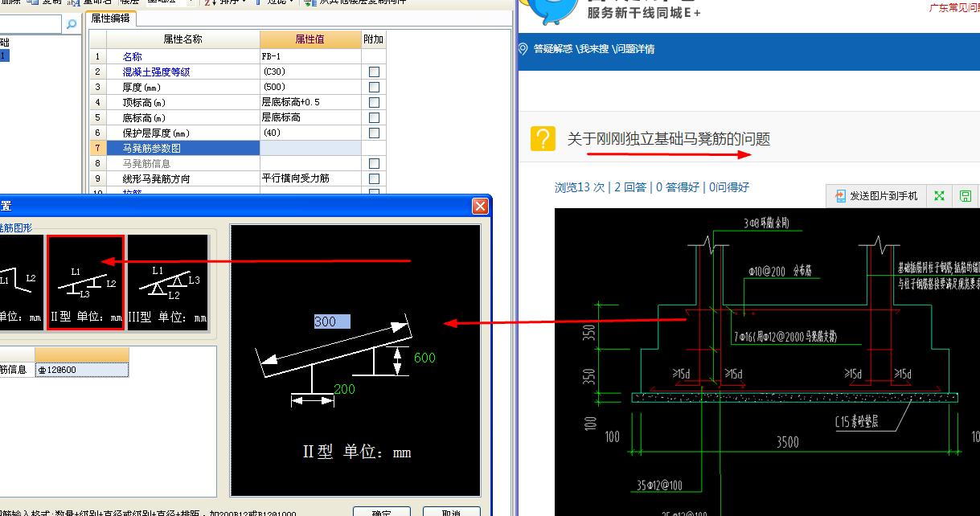The height and width of the screenshot is (516, 980).
Task: Toggle 附加 checkbox for 厚度(mm)
Action: 374,88
